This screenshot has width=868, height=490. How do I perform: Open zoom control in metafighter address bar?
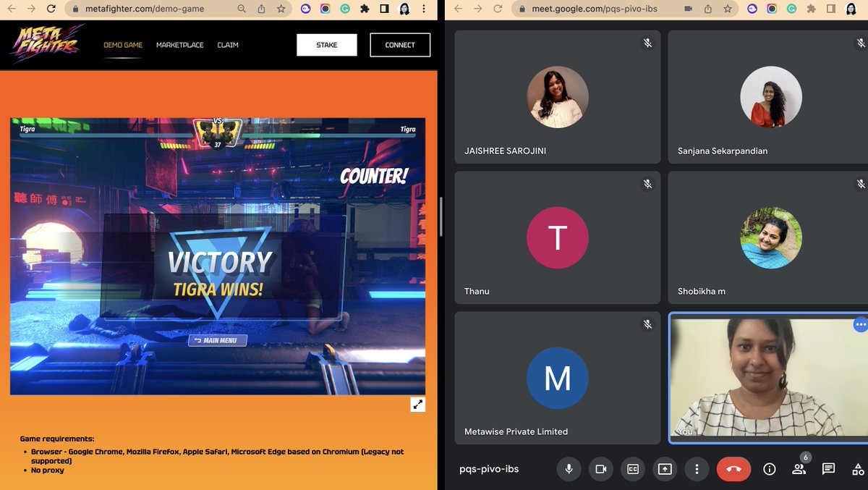pos(242,9)
